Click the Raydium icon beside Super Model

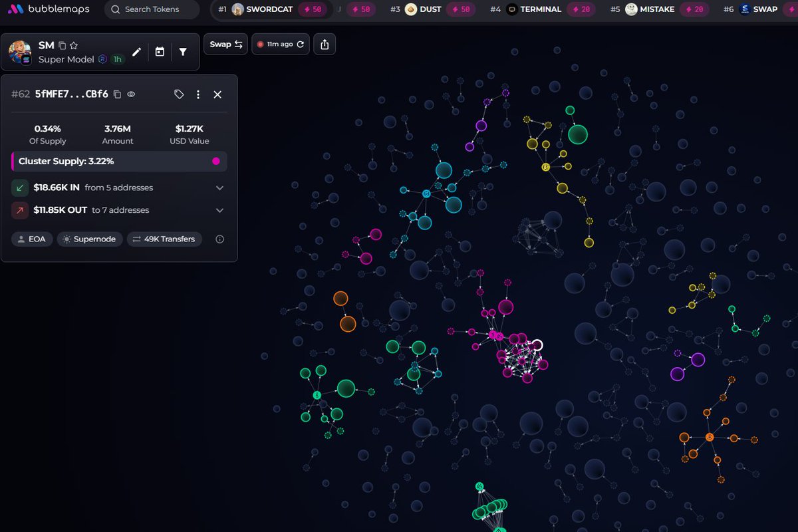tap(102, 59)
